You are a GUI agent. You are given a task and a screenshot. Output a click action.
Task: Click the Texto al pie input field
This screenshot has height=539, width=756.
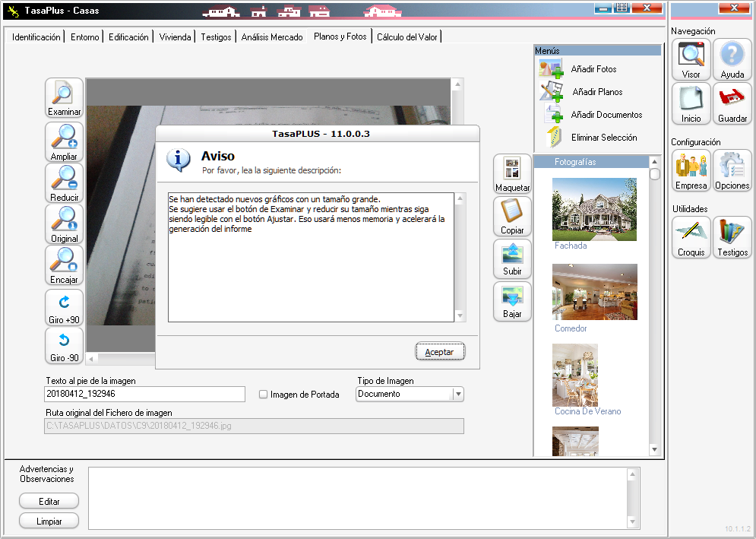tap(144, 394)
